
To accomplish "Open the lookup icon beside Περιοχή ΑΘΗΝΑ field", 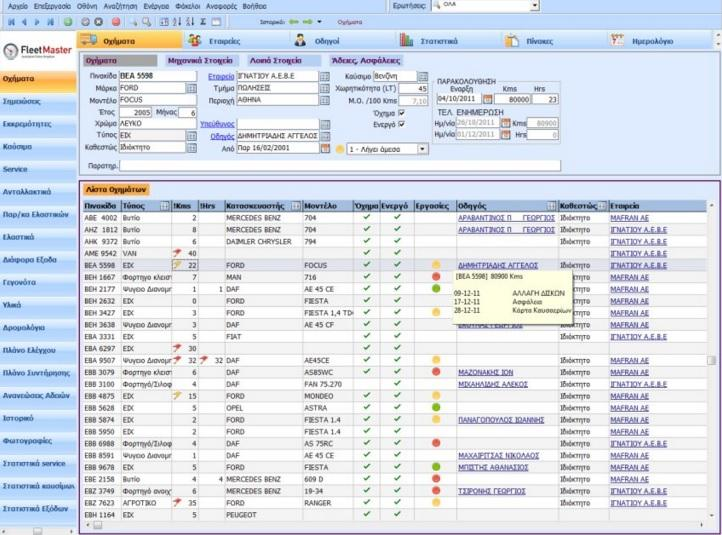I will [x=325, y=100].
